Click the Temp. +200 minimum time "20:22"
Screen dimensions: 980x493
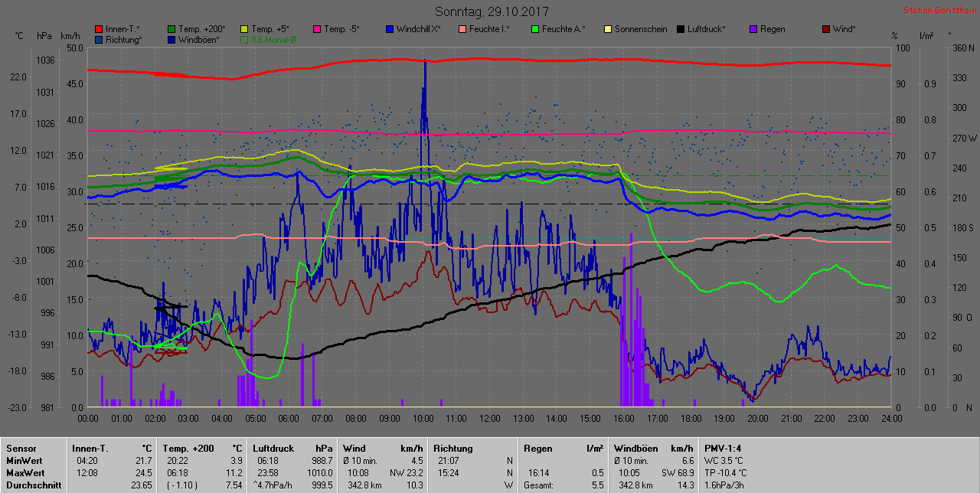click(x=178, y=461)
